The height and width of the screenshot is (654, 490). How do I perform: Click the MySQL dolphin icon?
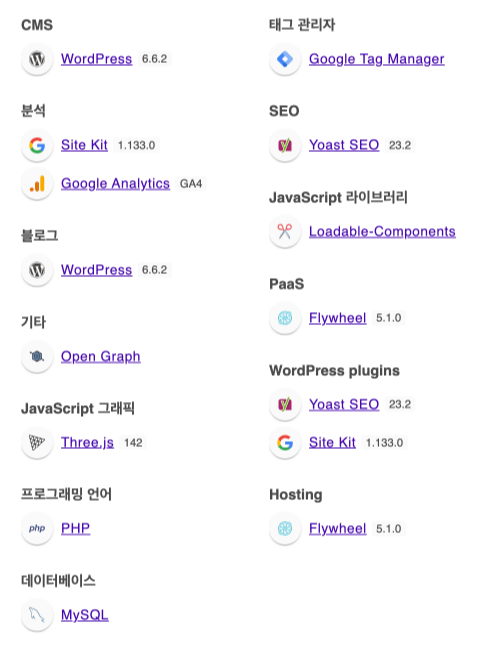point(37,615)
